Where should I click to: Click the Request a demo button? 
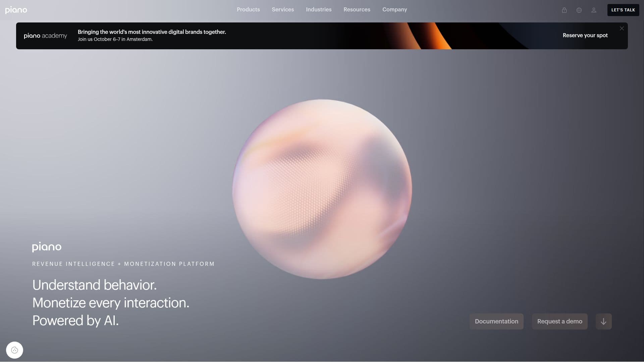(560, 321)
